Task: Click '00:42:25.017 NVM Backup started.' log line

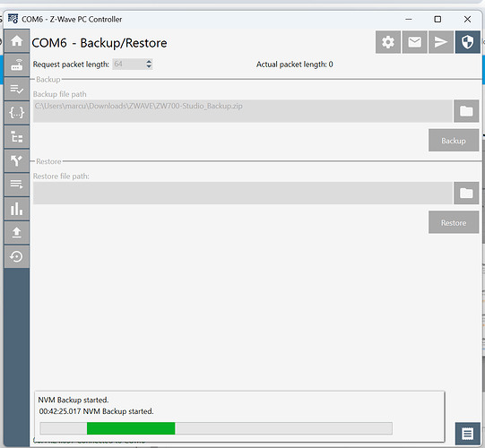Action: pos(96,411)
